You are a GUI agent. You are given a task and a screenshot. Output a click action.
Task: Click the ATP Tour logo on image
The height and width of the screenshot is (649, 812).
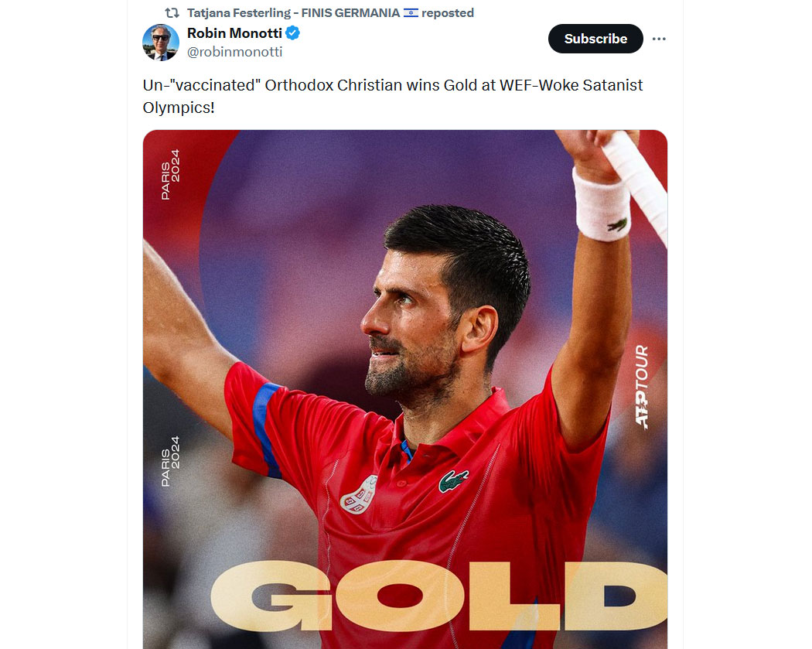click(x=642, y=387)
